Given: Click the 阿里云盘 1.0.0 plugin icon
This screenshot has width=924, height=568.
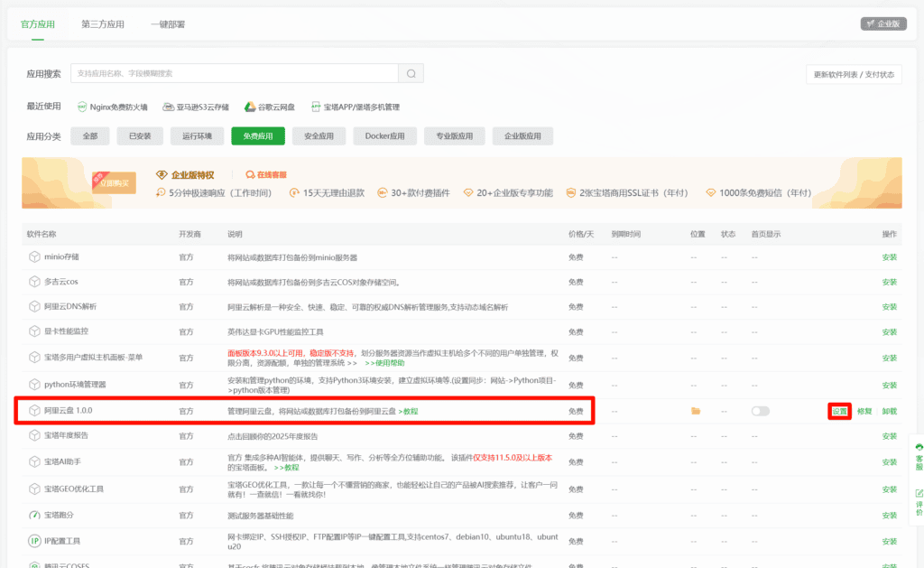Looking at the screenshot, I should [x=35, y=410].
